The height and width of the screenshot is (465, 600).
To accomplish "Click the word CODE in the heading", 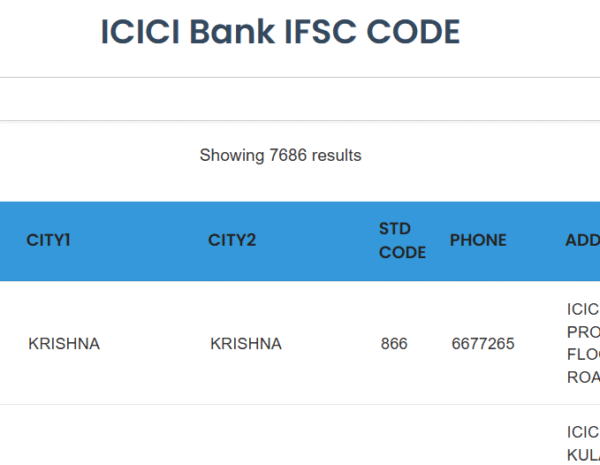I will [x=410, y=32].
